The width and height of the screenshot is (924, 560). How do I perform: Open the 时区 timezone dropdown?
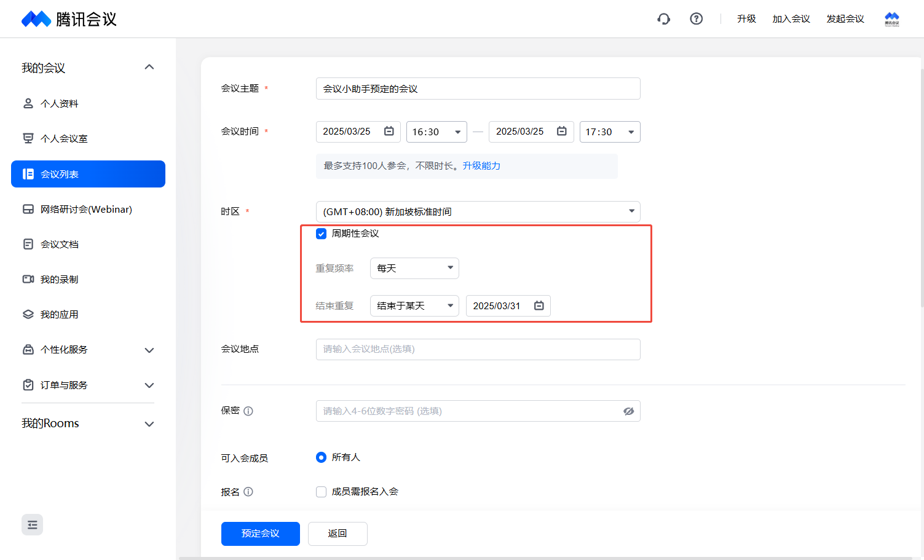[478, 211]
